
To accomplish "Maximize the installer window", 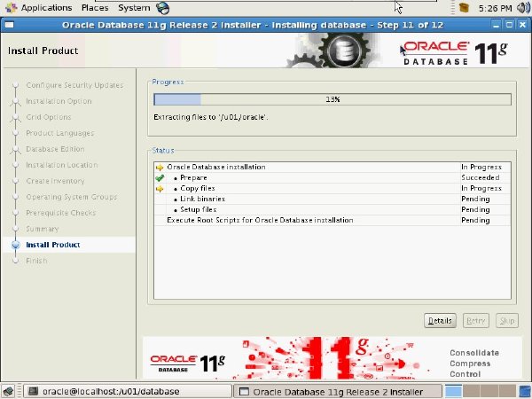I will (509, 25).
